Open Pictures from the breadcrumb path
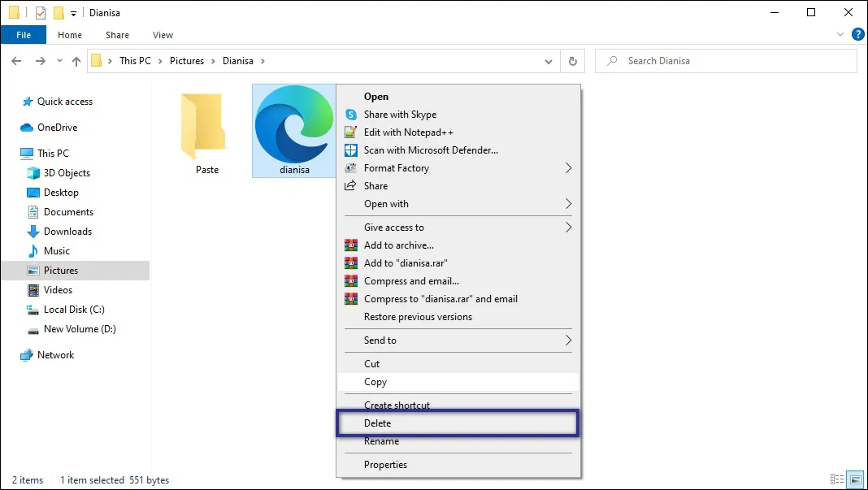Image resolution: width=868 pixels, height=490 pixels. tap(187, 60)
